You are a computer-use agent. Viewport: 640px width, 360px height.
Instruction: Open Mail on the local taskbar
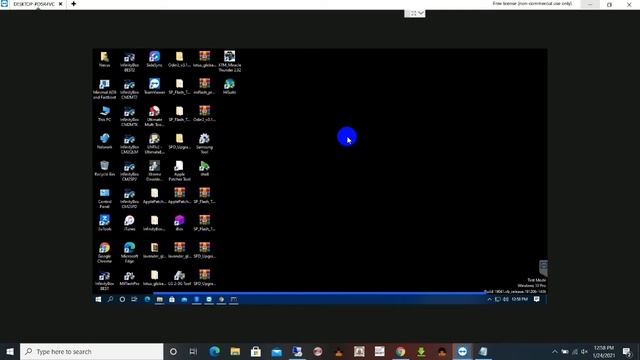pos(277,351)
